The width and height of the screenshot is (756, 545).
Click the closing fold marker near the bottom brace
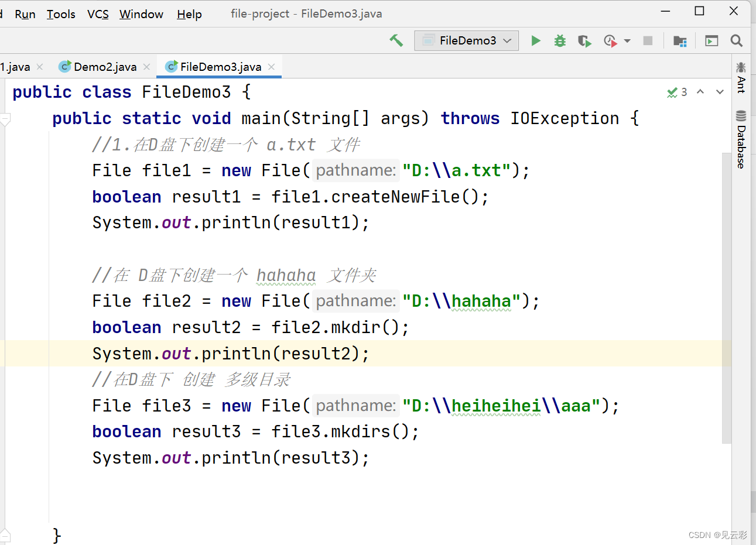tap(5, 534)
